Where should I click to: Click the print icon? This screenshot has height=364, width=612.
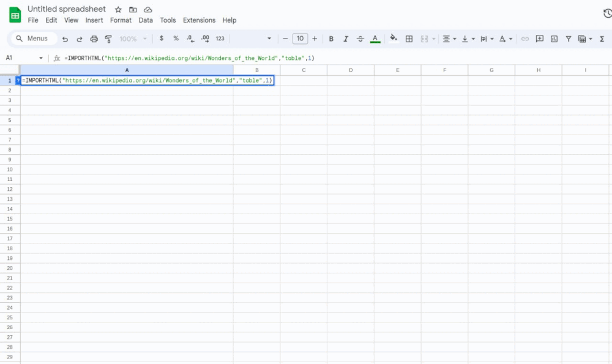coord(93,39)
